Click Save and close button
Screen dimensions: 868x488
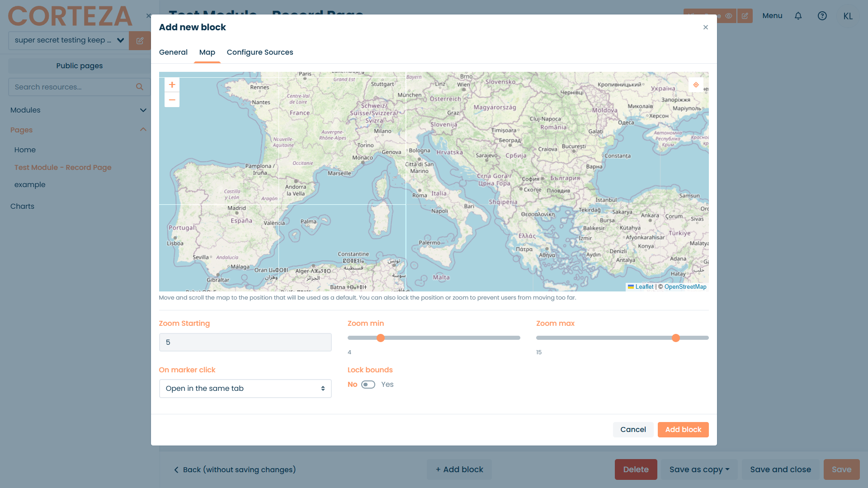point(780,469)
